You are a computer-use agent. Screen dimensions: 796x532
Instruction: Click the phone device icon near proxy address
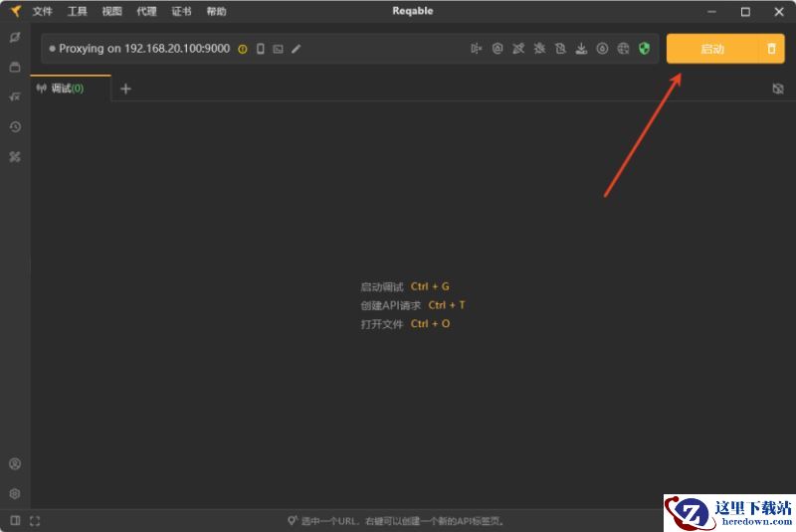(x=261, y=49)
